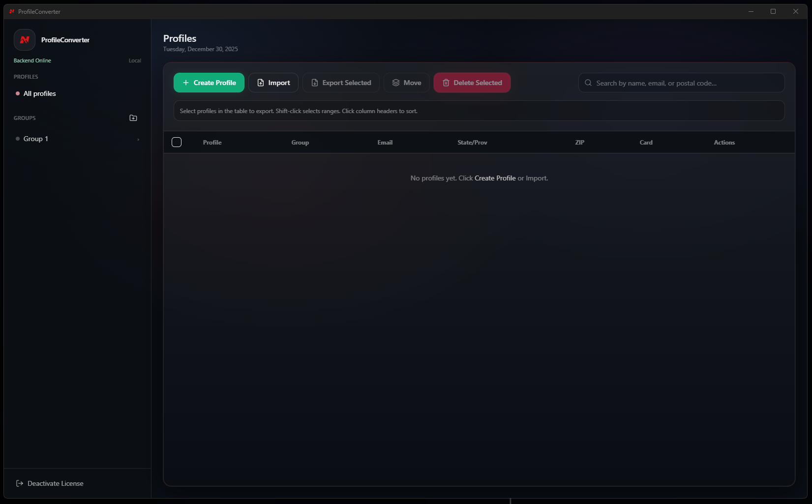Image resolution: width=812 pixels, height=504 pixels.
Task: Click Deactivate License
Action: (x=55, y=483)
